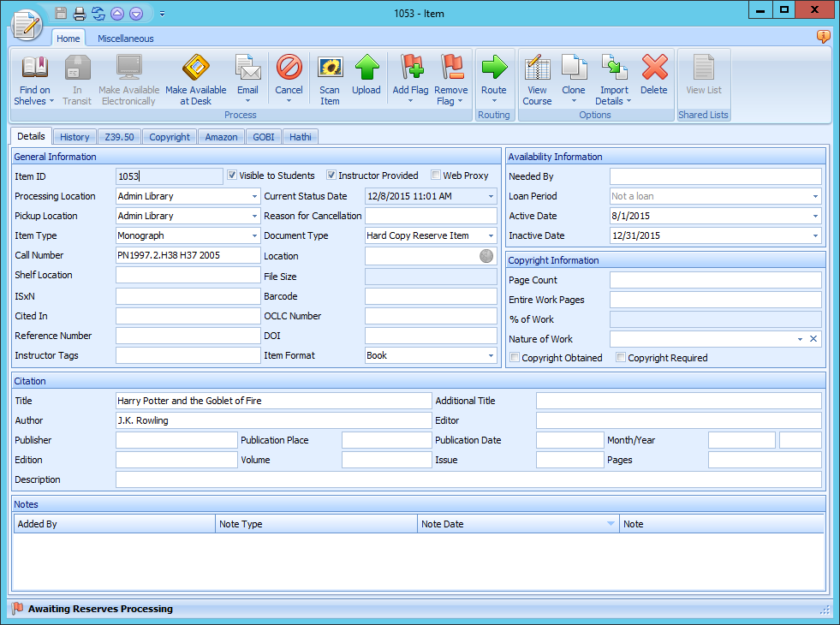Select the Find on Shelves tool
Viewport: 840px width, 625px height.
pyautogui.click(x=33, y=78)
